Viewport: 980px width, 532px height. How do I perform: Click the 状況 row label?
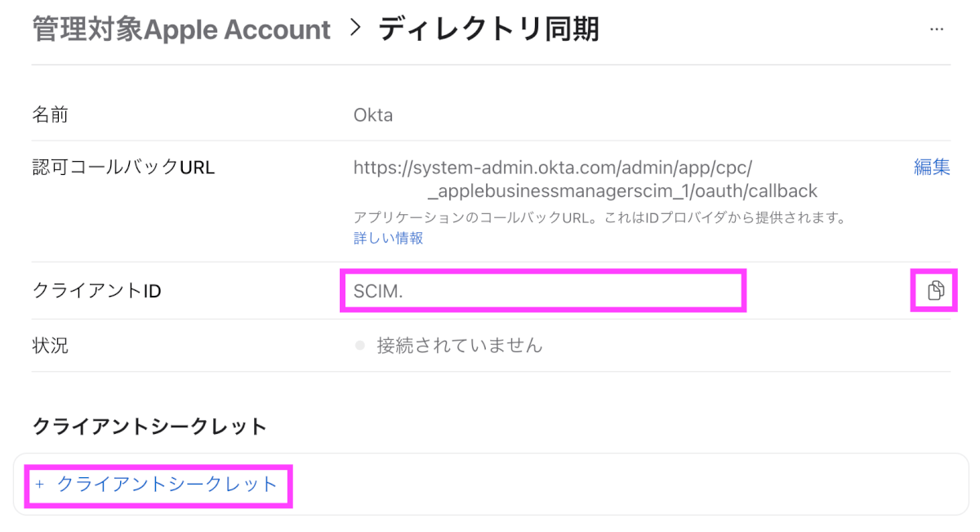pos(50,346)
